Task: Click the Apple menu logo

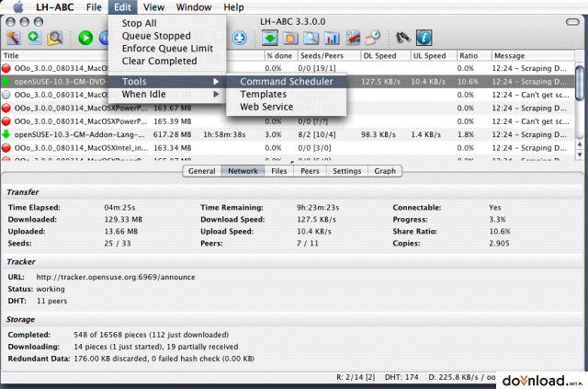Action: point(17,7)
